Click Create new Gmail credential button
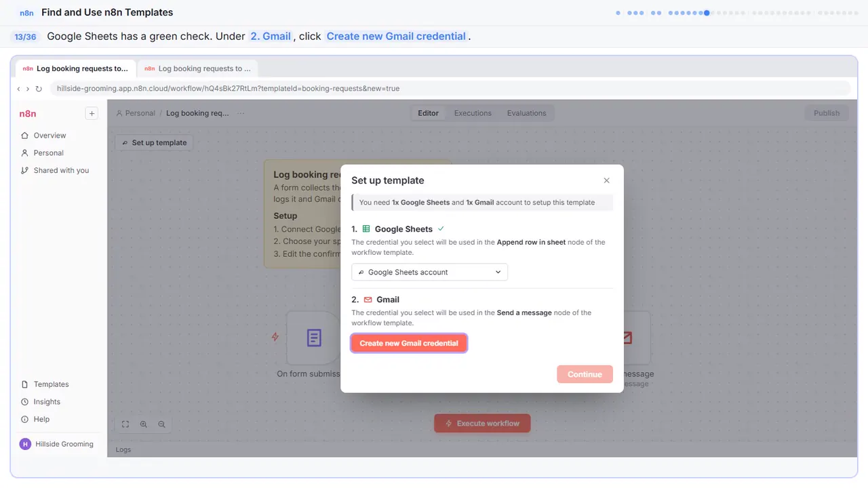 pyautogui.click(x=409, y=343)
